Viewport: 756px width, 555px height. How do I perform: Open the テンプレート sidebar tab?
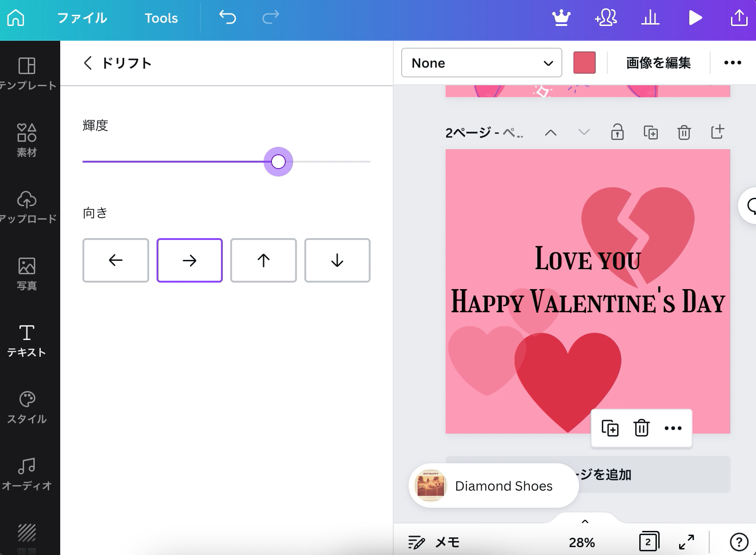(x=27, y=73)
